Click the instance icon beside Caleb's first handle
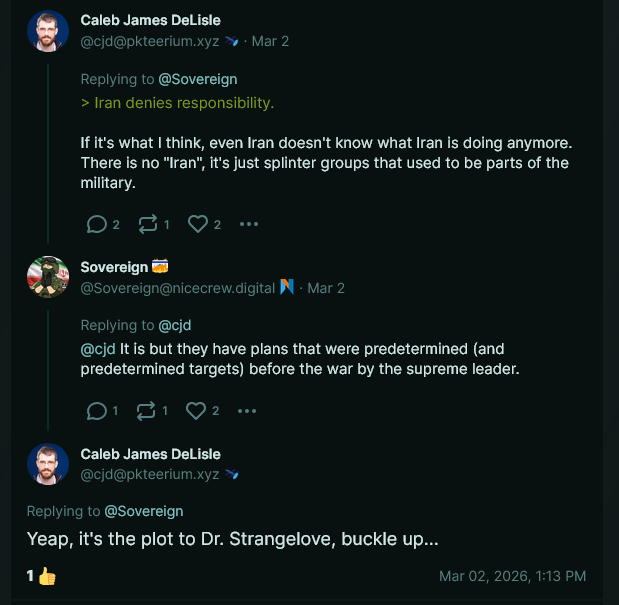This screenshot has width=619, height=605. pos(232,42)
